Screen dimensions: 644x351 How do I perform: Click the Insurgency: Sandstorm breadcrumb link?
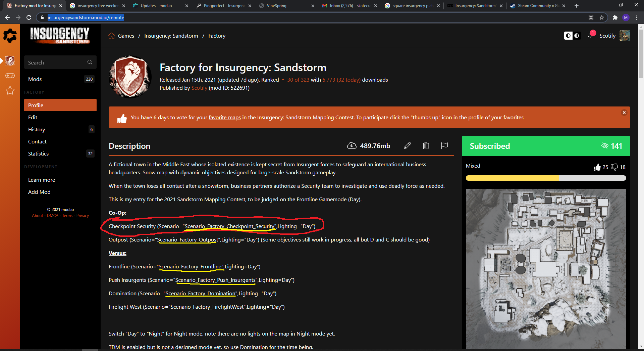[171, 36]
